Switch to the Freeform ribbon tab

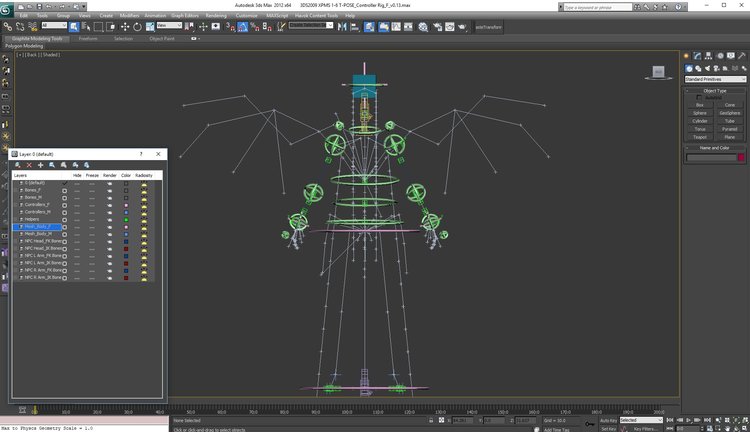(88, 38)
